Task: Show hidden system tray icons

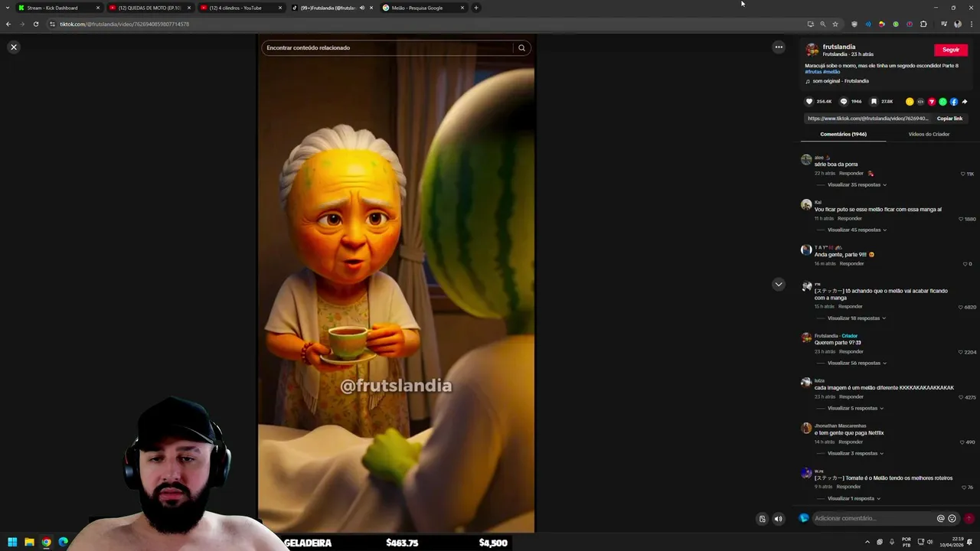Action: [867, 542]
